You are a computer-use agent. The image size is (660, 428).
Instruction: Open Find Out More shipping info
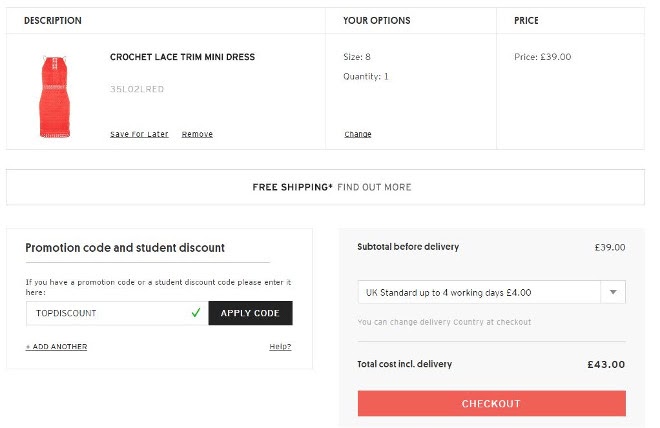click(374, 187)
